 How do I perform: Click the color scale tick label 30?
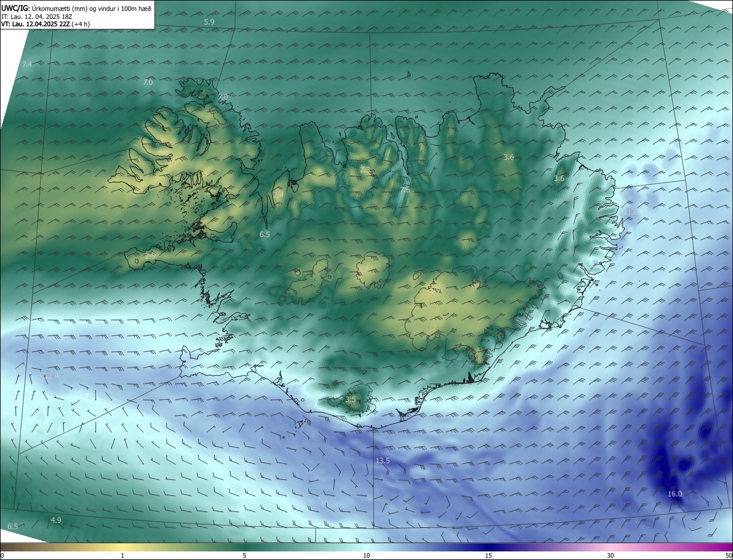[610, 555]
